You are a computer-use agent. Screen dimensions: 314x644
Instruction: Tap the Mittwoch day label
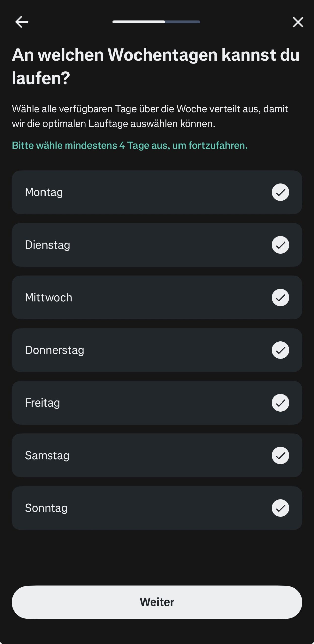point(49,298)
